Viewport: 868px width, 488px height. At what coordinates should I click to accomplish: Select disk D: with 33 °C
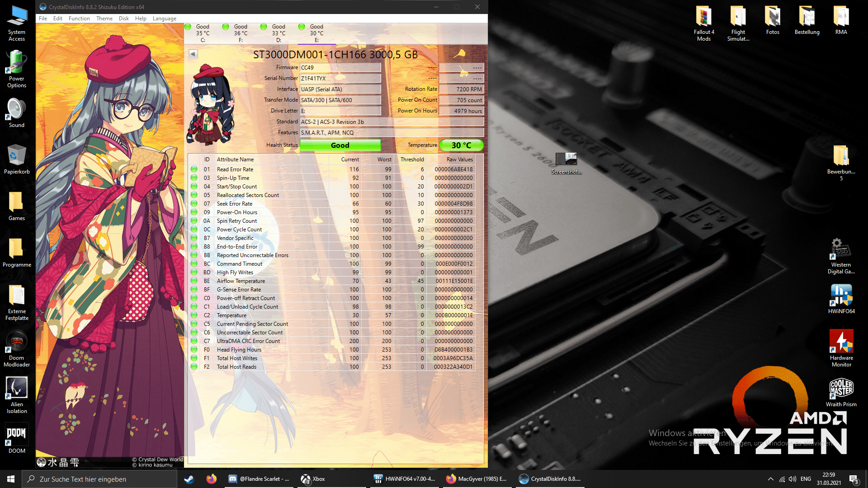tap(278, 33)
